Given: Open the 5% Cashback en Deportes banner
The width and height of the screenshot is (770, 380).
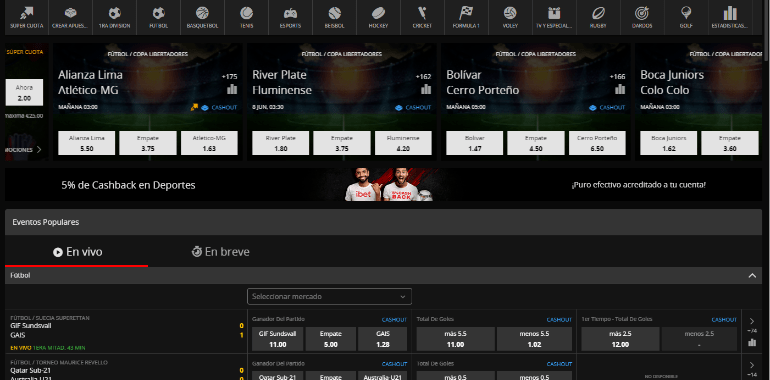Looking at the screenshot, I should (x=383, y=185).
